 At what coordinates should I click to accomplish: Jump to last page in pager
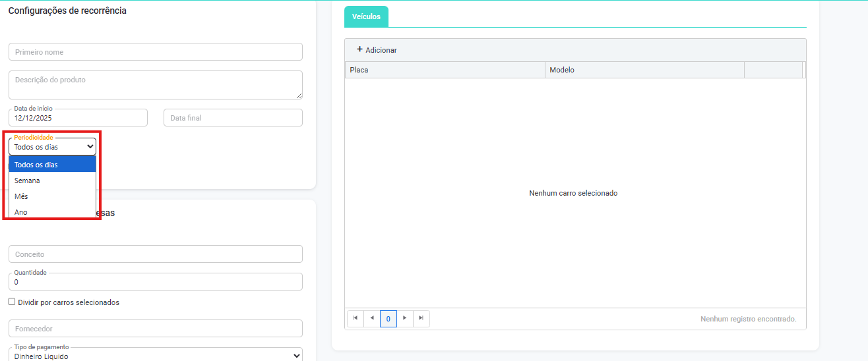pyautogui.click(x=421, y=319)
